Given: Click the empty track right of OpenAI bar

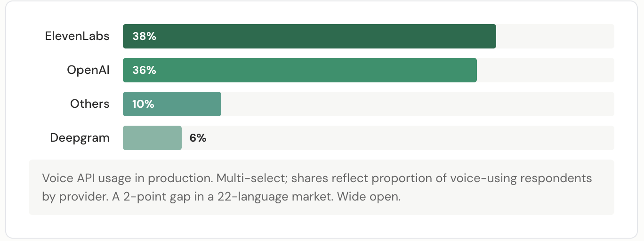Looking at the screenshot, I should coord(546,70).
